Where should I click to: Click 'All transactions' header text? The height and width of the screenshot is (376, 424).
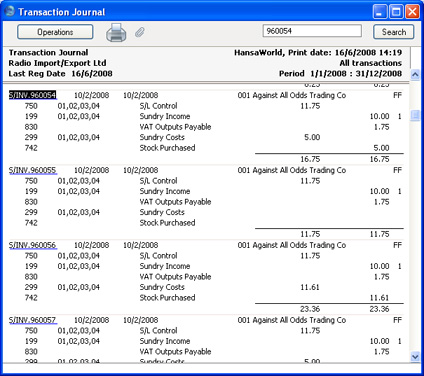pyautogui.click(x=371, y=63)
